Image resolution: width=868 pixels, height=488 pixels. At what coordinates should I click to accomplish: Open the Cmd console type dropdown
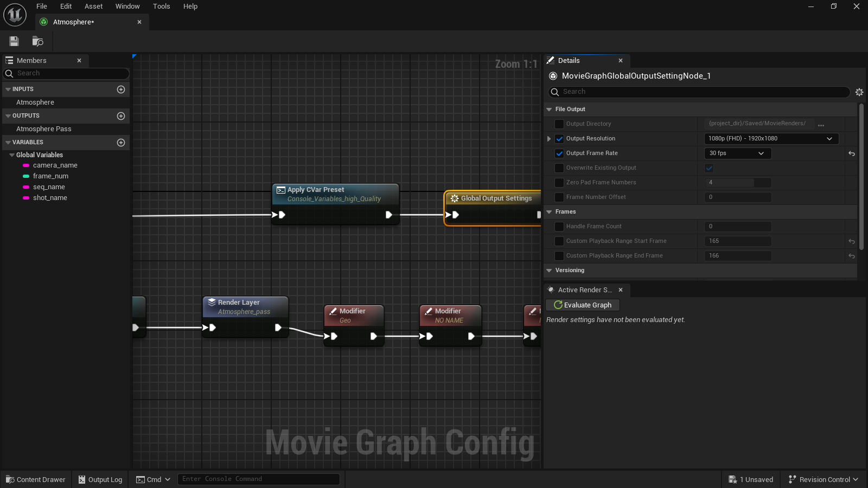153,480
